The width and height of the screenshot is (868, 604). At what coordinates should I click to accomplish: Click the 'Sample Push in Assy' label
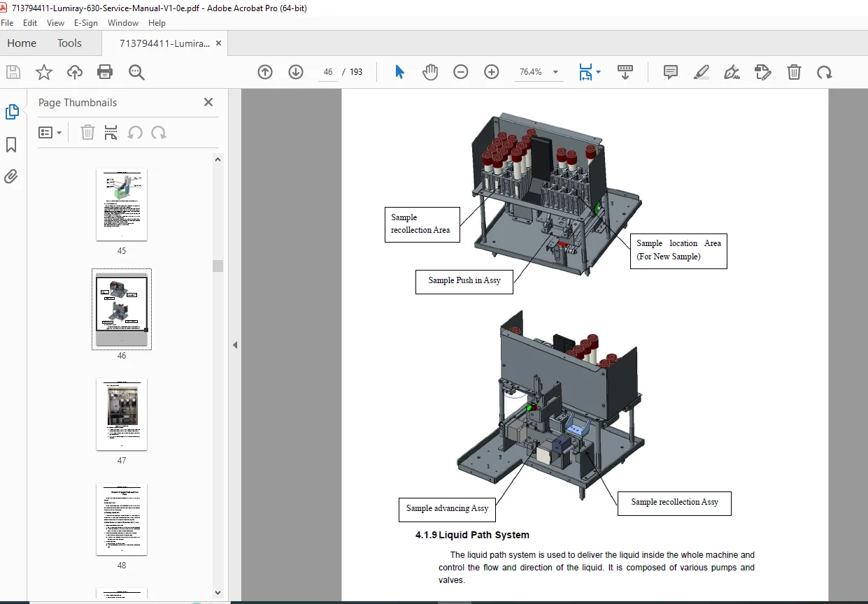tap(464, 280)
